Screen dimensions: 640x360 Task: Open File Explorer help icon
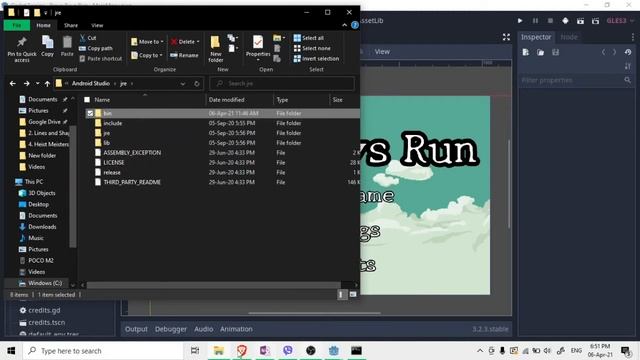[x=355, y=25]
